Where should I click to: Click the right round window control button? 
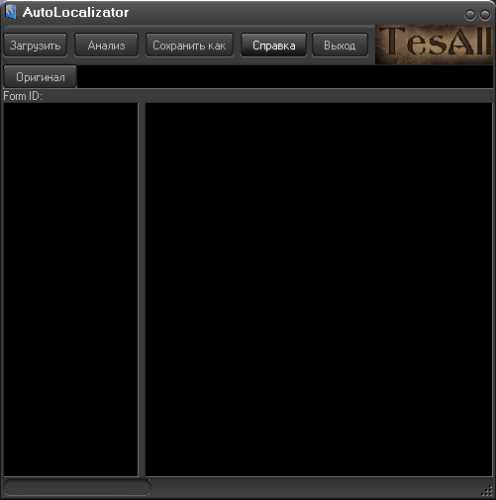[x=485, y=15]
